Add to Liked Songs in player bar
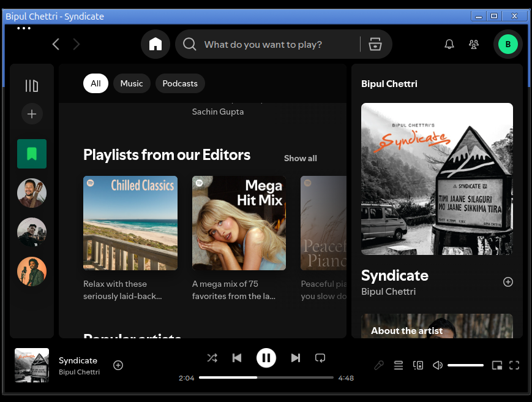This screenshot has width=532, height=402. coord(118,365)
